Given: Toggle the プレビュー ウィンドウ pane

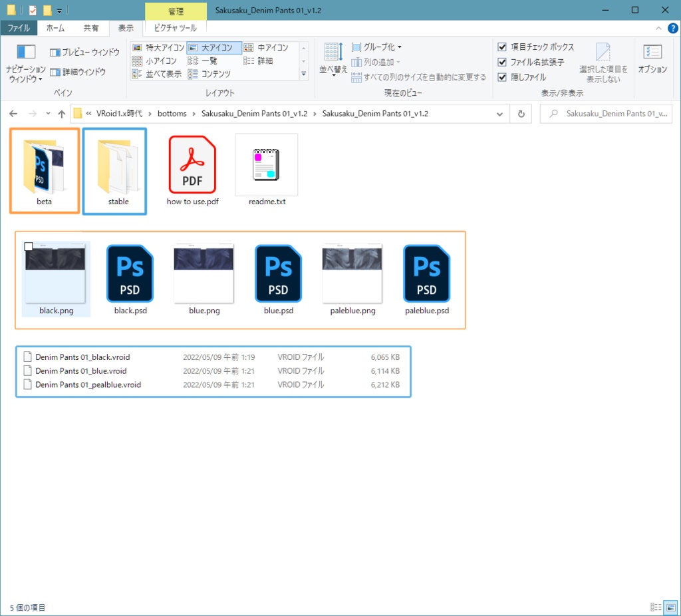Looking at the screenshot, I should [84, 52].
